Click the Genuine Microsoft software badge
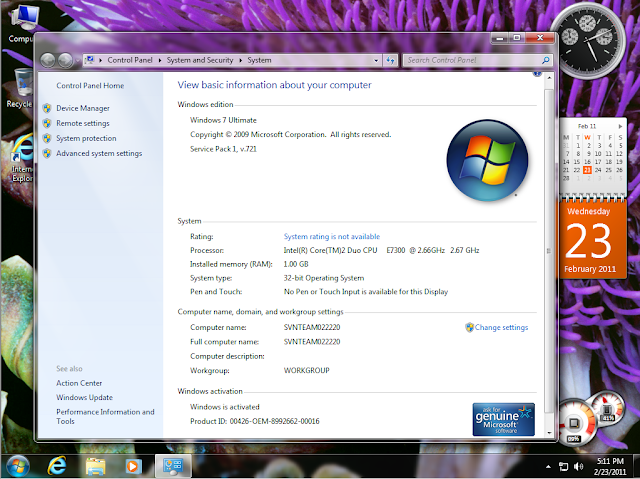The width and height of the screenshot is (640, 479). click(x=503, y=420)
